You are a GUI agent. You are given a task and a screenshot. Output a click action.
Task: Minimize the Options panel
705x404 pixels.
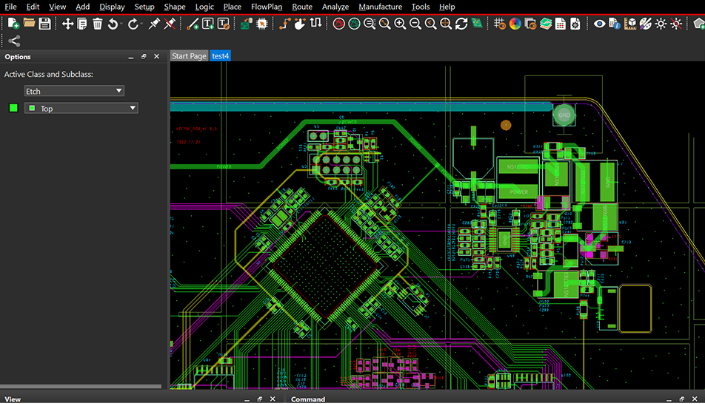point(131,57)
